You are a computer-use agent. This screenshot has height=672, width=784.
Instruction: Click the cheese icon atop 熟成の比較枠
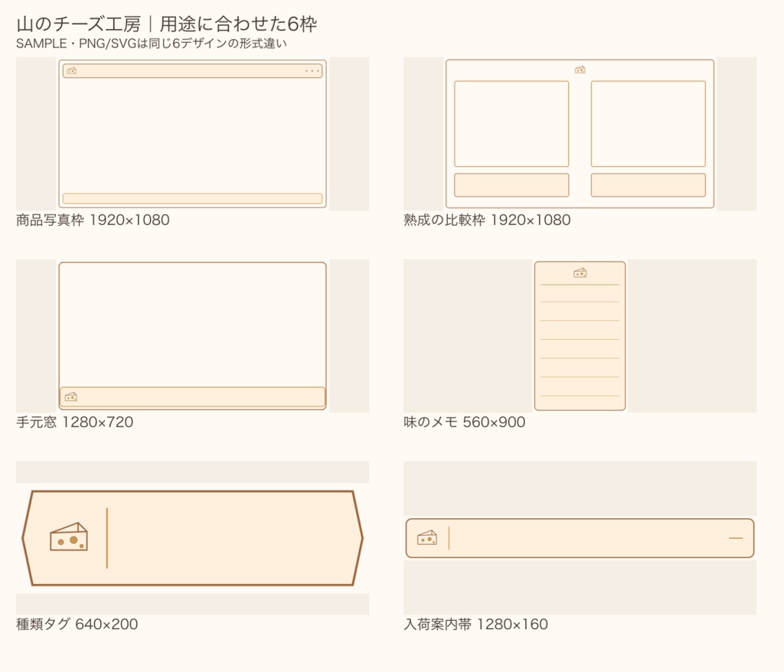(580, 70)
